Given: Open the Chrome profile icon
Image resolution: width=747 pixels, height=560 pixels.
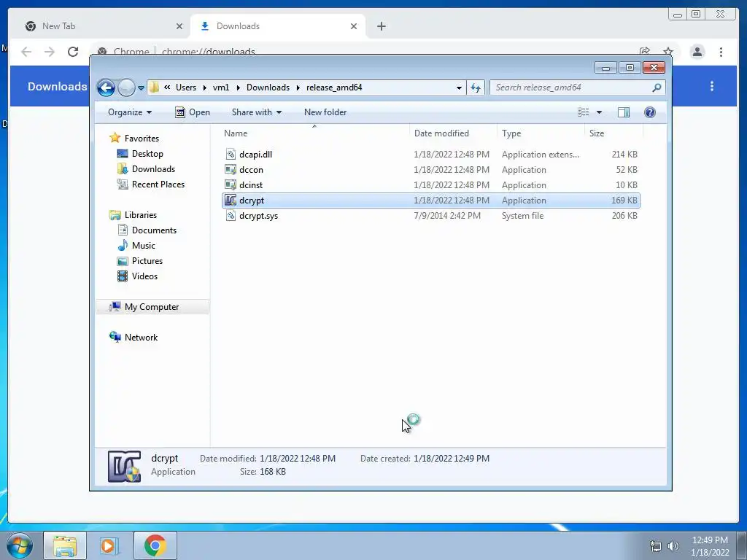Looking at the screenshot, I should (x=697, y=52).
